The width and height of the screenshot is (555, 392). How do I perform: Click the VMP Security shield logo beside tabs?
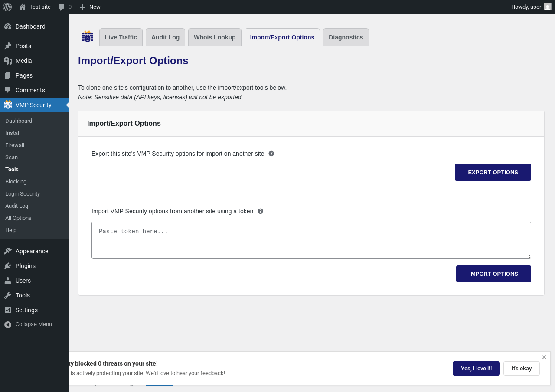88,36
